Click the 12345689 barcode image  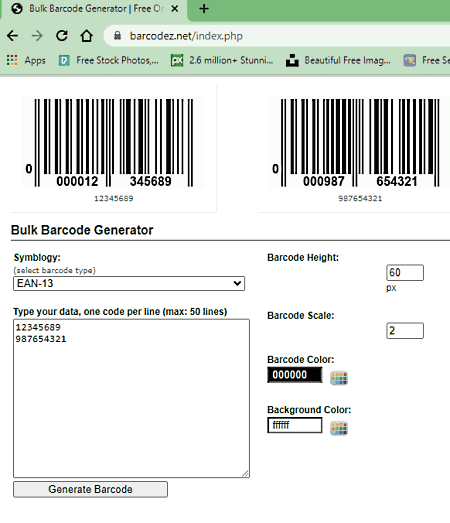113,142
